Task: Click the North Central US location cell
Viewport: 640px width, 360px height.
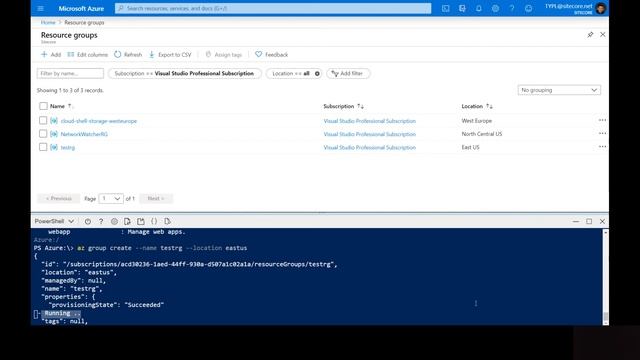Action: click(482, 133)
